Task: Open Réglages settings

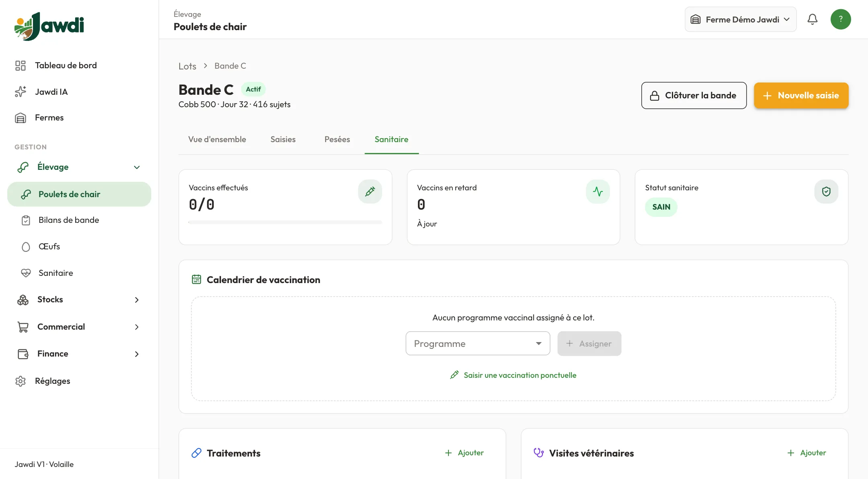Action: click(79, 381)
